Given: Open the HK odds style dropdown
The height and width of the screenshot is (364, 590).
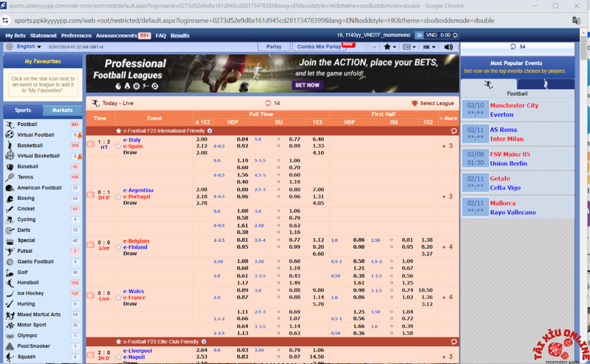Looking at the screenshot, I should click(x=429, y=47).
